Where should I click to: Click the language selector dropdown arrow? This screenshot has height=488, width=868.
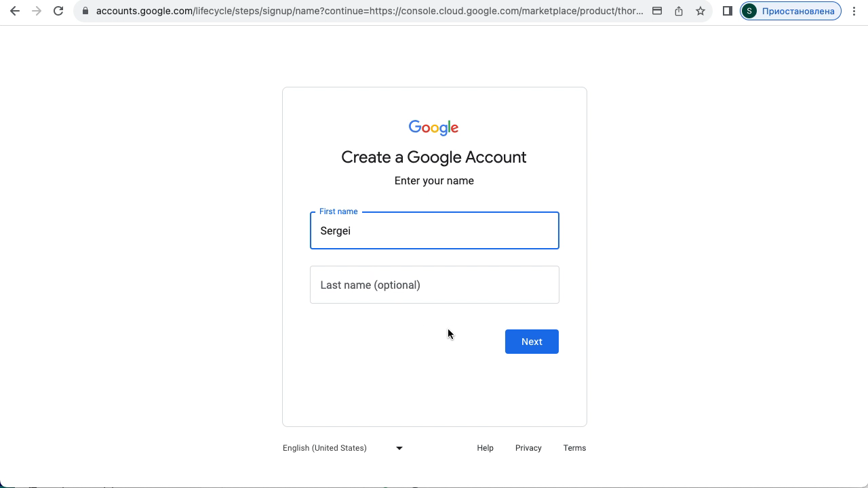[399, 448]
